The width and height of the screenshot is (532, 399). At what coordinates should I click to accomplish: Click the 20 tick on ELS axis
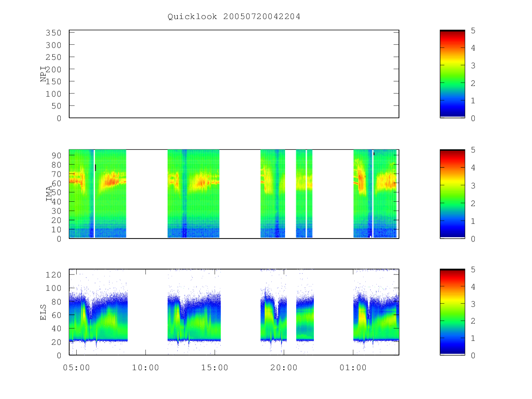[56, 342]
